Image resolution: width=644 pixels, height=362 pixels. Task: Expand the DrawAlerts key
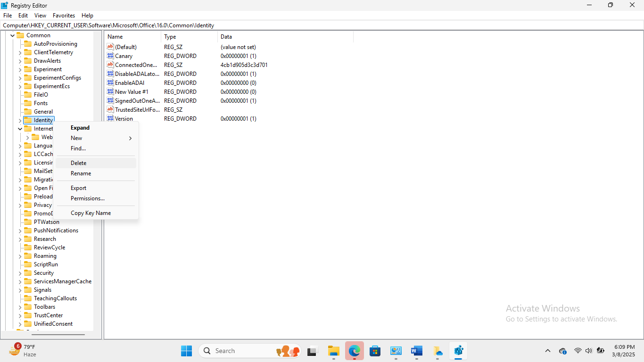[x=20, y=61]
